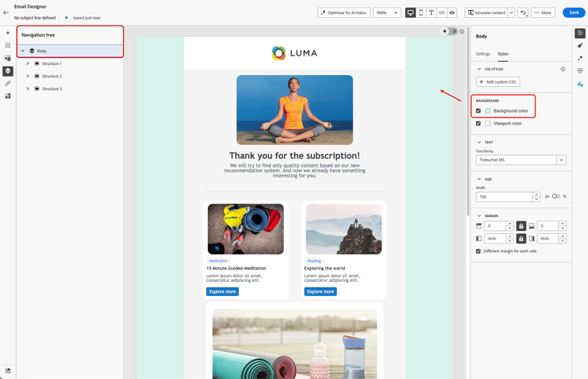Screen dimensions: 588x379
Task: Click the Body layer icon in tree
Action: (32, 51)
